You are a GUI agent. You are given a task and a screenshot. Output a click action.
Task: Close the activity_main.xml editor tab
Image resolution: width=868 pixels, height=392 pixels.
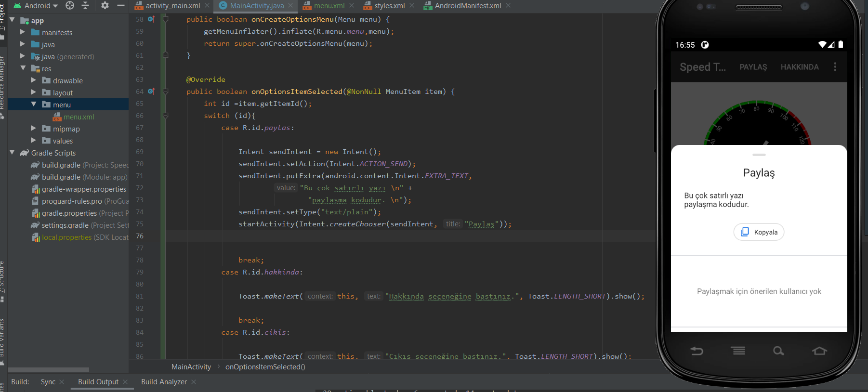click(x=207, y=6)
